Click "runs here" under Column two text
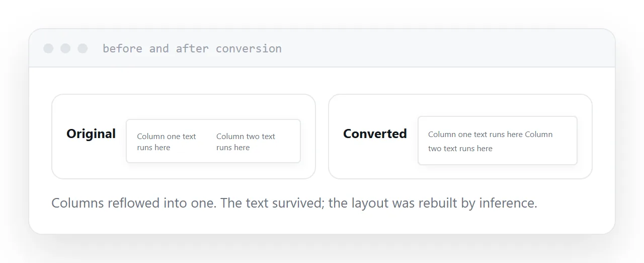Screen dimensions: 644x263 tap(233, 148)
